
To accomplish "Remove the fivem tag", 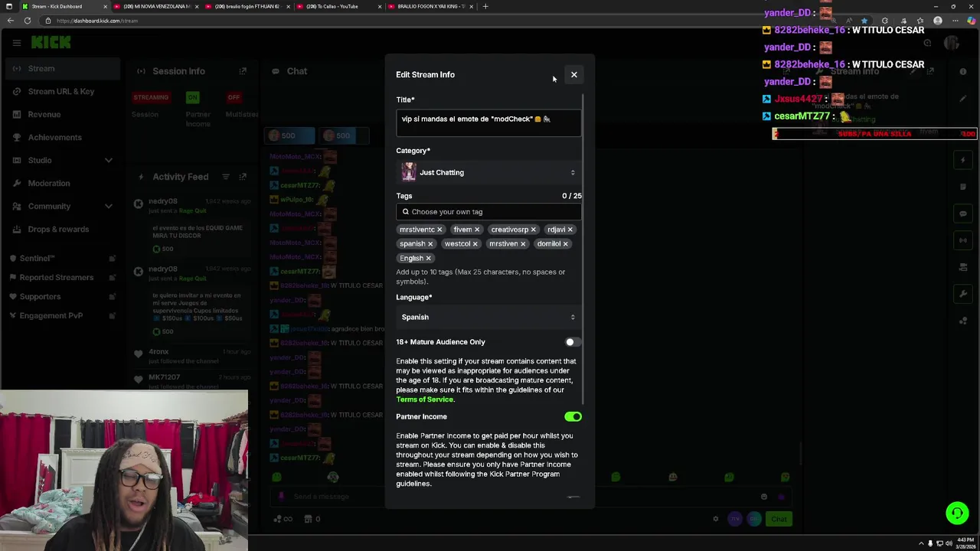I will click(477, 230).
